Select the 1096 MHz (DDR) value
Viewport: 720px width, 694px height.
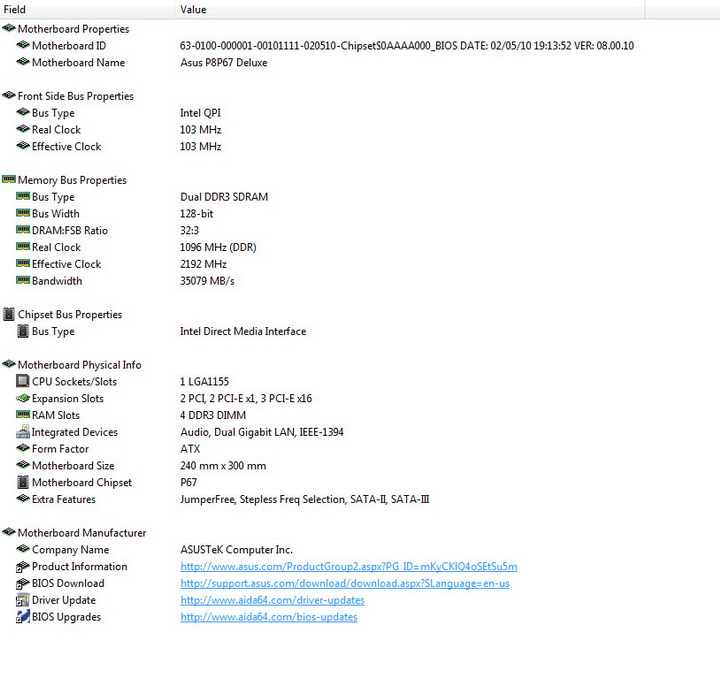pyautogui.click(x=218, y=247)
